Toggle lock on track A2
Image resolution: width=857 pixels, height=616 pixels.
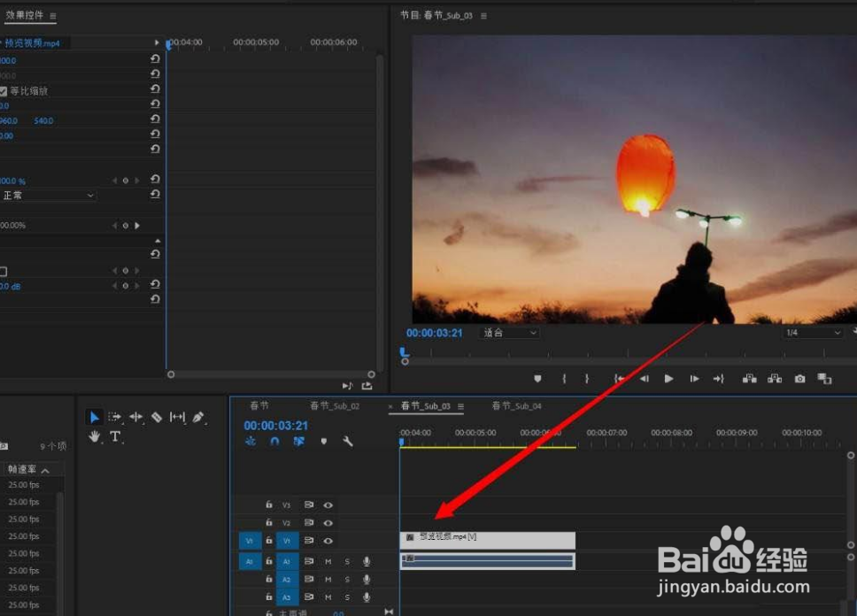tap(269, 579)
